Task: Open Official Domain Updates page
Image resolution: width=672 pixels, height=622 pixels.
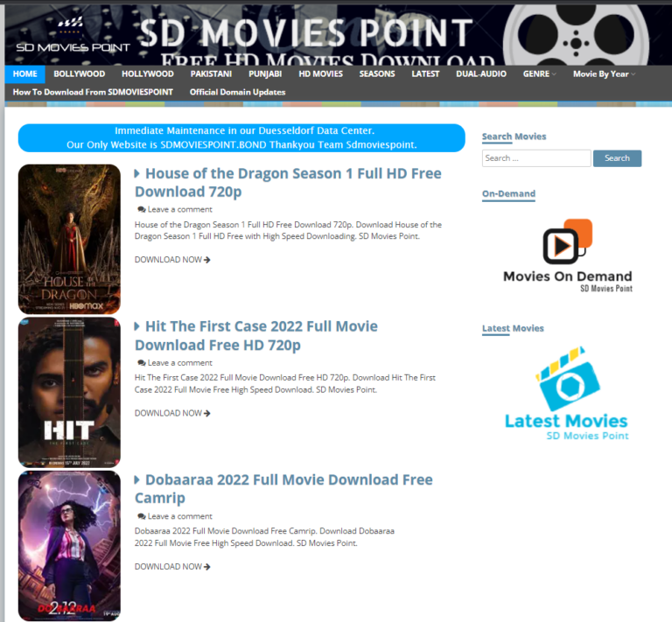Action: (x=237, y=92)
